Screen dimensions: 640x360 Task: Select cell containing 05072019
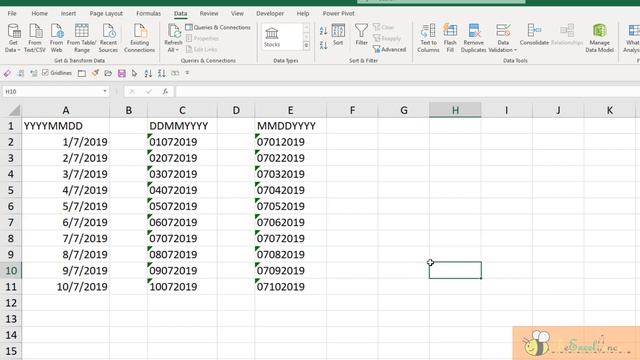(182, 206)
